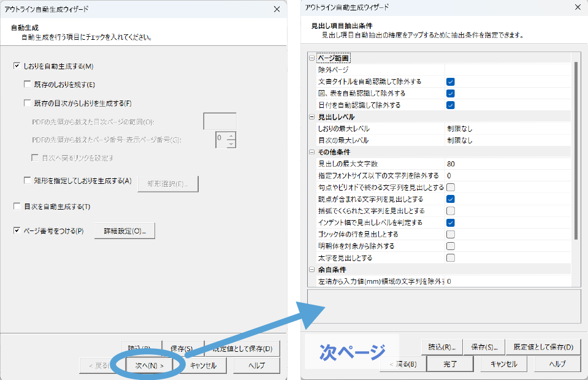
Task: Open しおりの最大レベル value dropdown
Action: coord(509,129)
